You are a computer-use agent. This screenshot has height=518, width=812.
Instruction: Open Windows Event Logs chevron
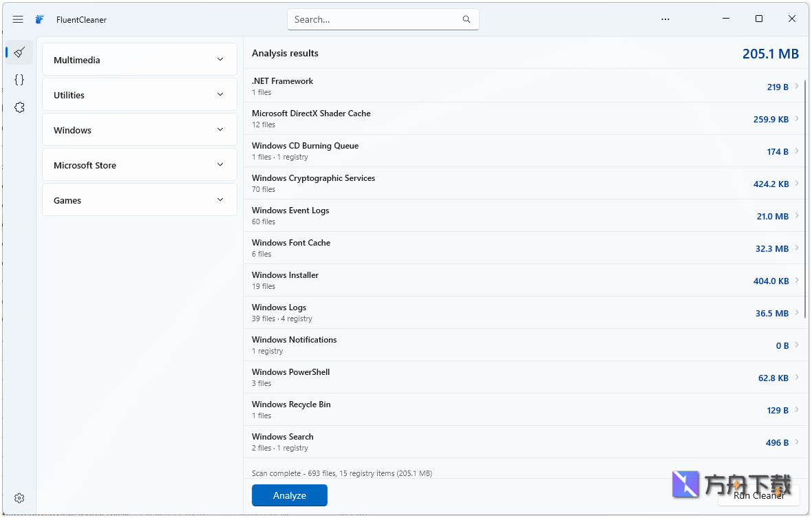click(x=796, y=216)
